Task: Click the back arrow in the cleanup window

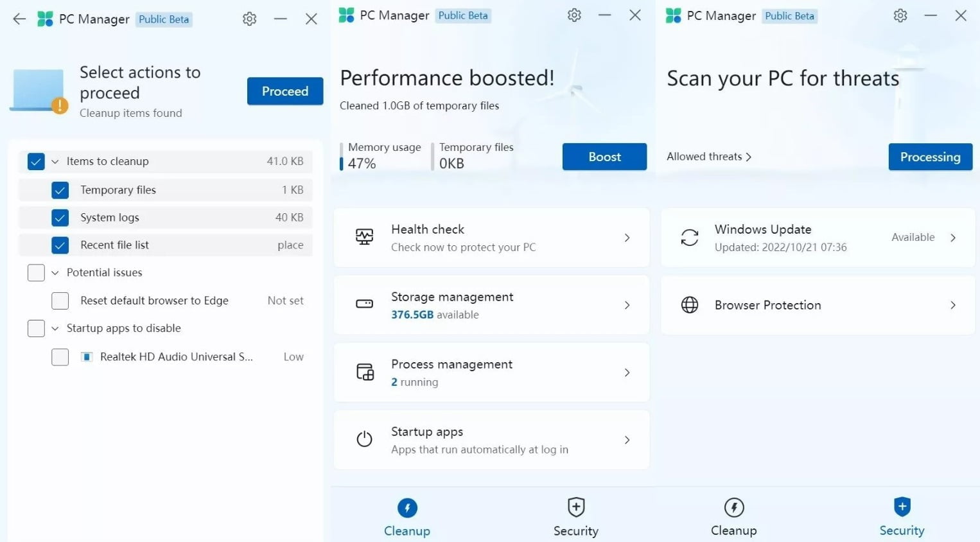Action: coord(19,19)
